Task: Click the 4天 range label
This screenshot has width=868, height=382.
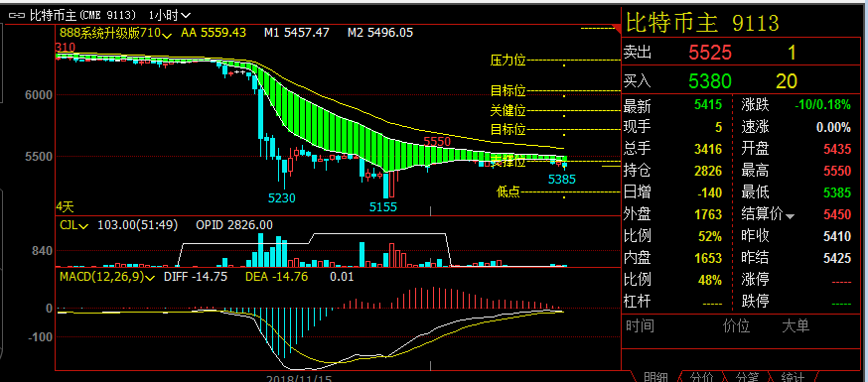Action: click(65, 207)
